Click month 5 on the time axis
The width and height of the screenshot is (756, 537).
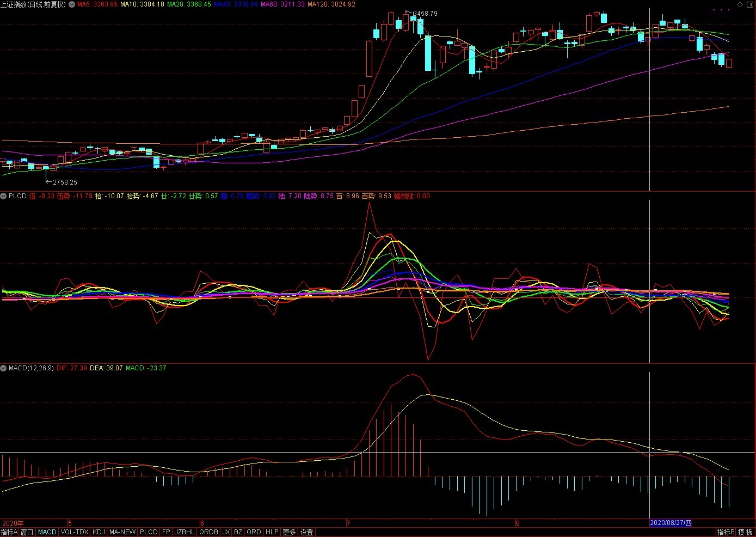point(70,523)
